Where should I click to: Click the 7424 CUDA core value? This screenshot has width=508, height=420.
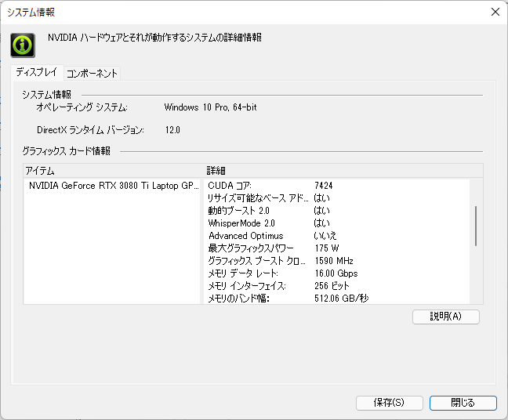pyautogui.click(x=323, y=186)
